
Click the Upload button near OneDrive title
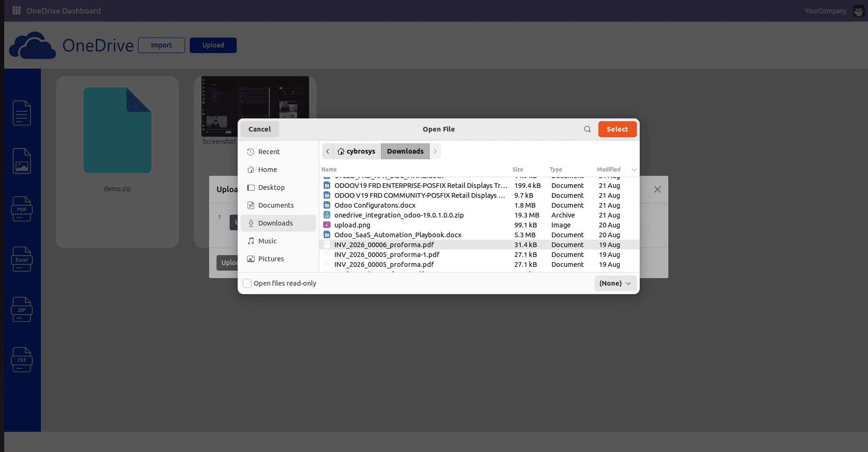(x=213, y=45)
